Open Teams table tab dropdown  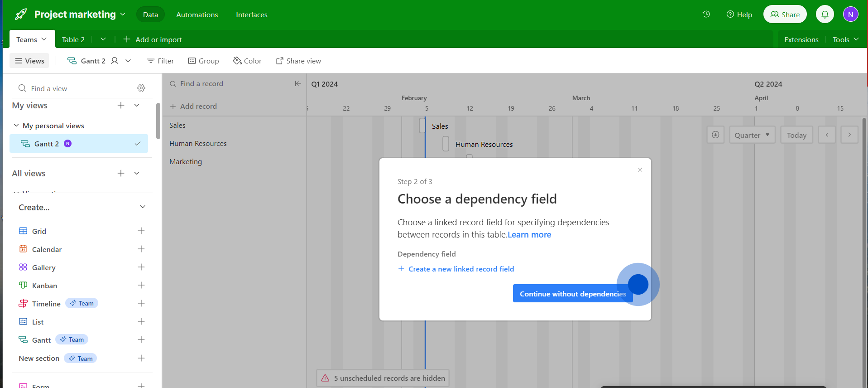(x=44, y=39)
